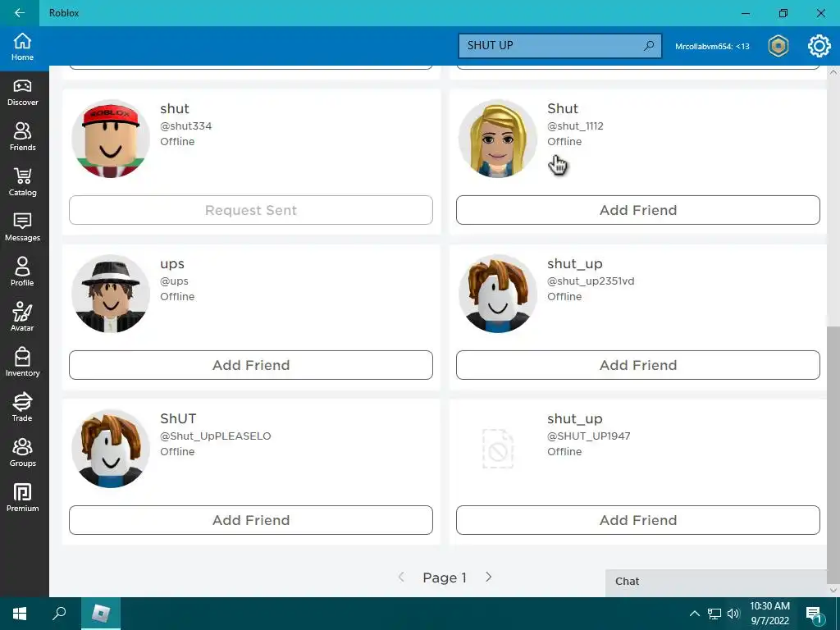Click the @shut_1112 username text
Screen dimensions: 840x630
[575, 126]
